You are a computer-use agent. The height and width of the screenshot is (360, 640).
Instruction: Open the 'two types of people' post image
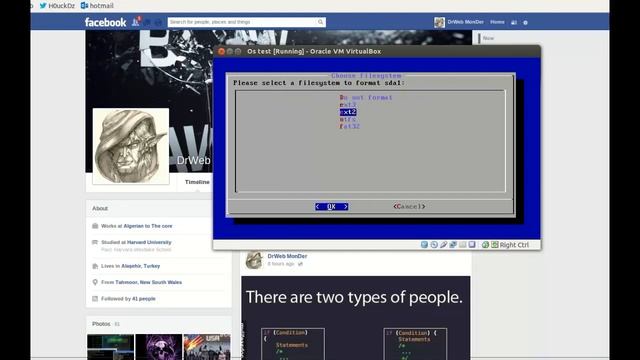(356, 318)
